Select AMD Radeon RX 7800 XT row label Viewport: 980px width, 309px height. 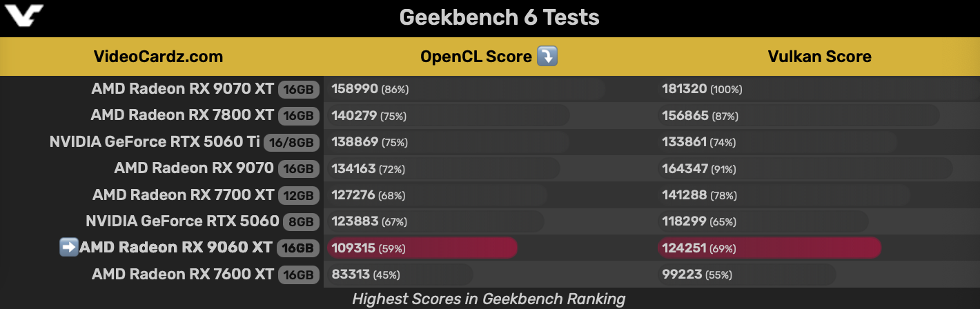click(x=182, y=115)
